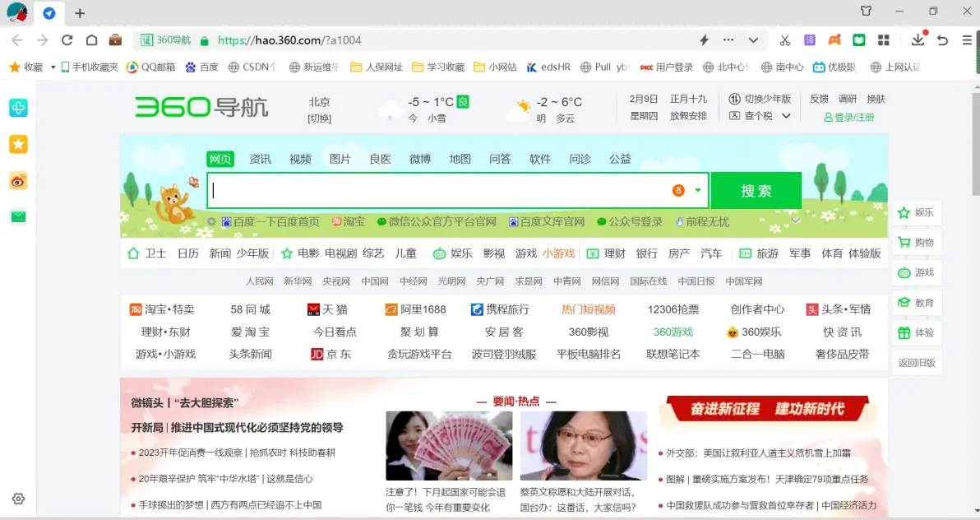Open the 小网站 bookmark folder
980x520 pixels.
click(x=495, y=67)
